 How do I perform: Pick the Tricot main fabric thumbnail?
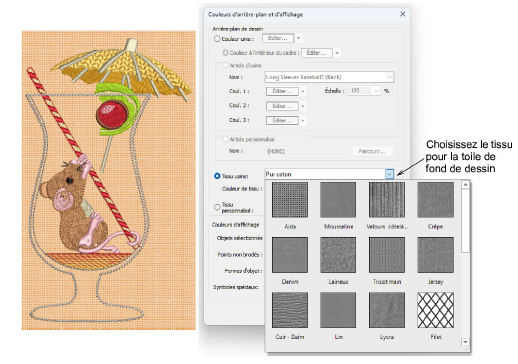coord(387,255)
